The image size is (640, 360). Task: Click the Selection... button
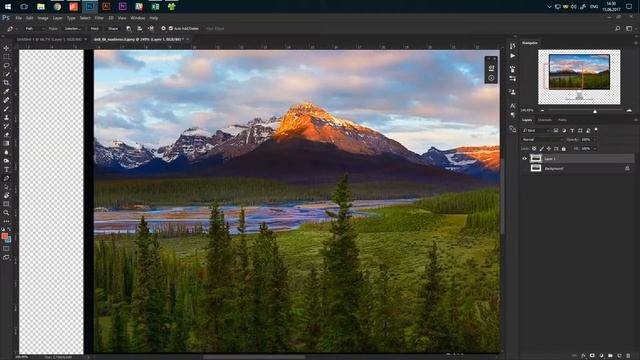point(72,29)
